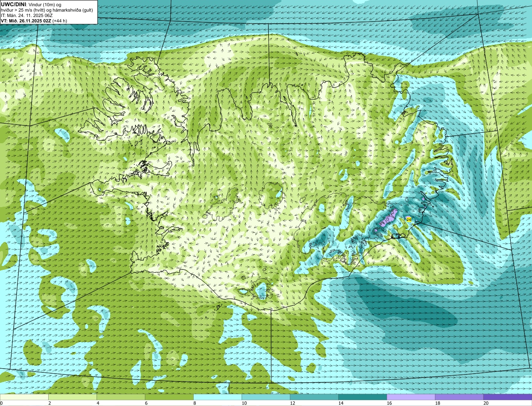Pick the legend swatch between 2 and 4

[x=72, y=397]
